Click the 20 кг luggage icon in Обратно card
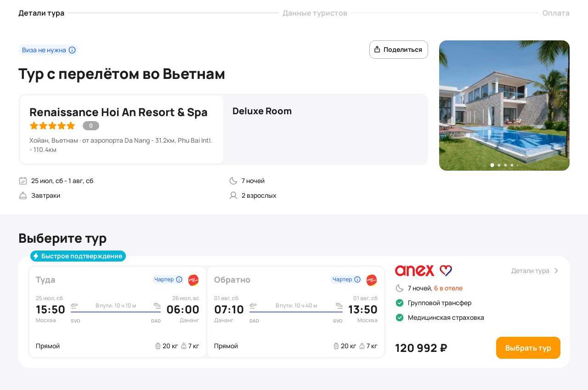The height and width of the screenshot is (390, 588). 336,346
